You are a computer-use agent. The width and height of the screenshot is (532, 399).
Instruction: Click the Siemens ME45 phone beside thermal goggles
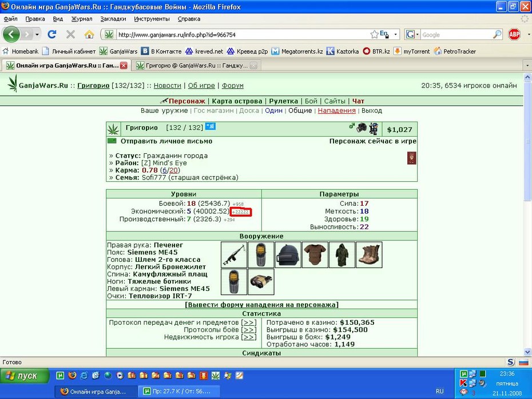coord(234,282)
